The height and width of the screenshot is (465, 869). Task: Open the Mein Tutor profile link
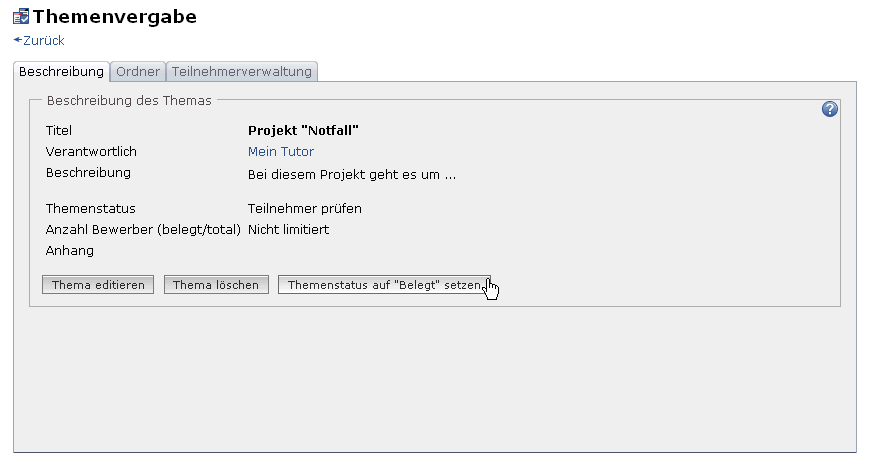281,152
